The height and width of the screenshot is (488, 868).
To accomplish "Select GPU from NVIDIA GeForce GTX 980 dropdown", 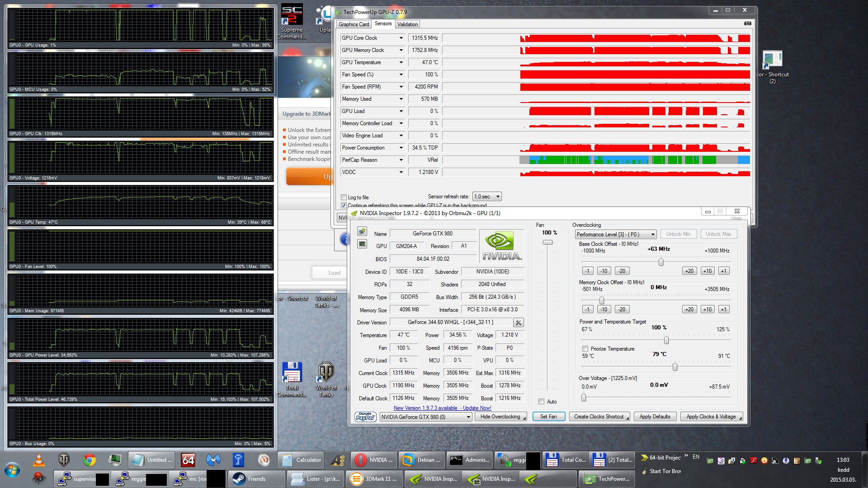I will (x=425, y=417).
